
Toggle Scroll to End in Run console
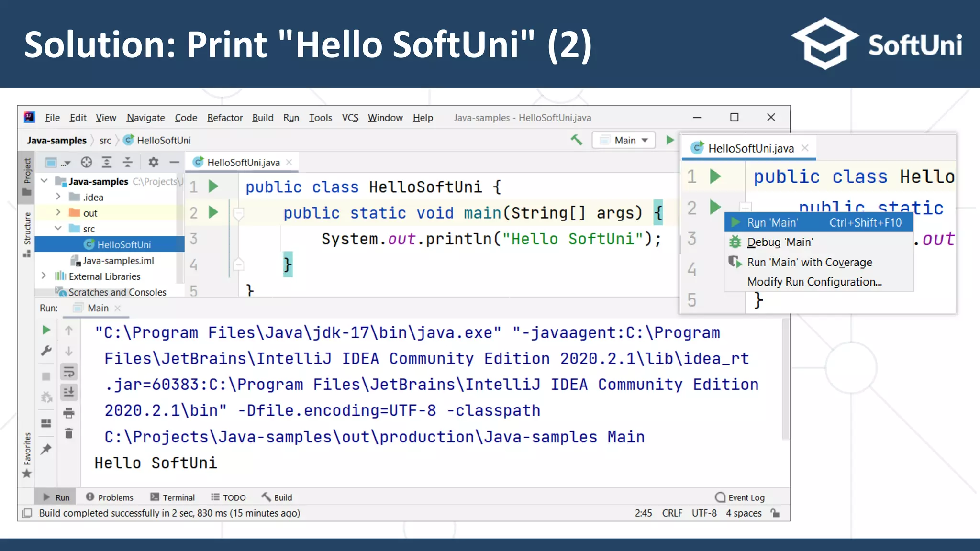(x=69, y=392)
